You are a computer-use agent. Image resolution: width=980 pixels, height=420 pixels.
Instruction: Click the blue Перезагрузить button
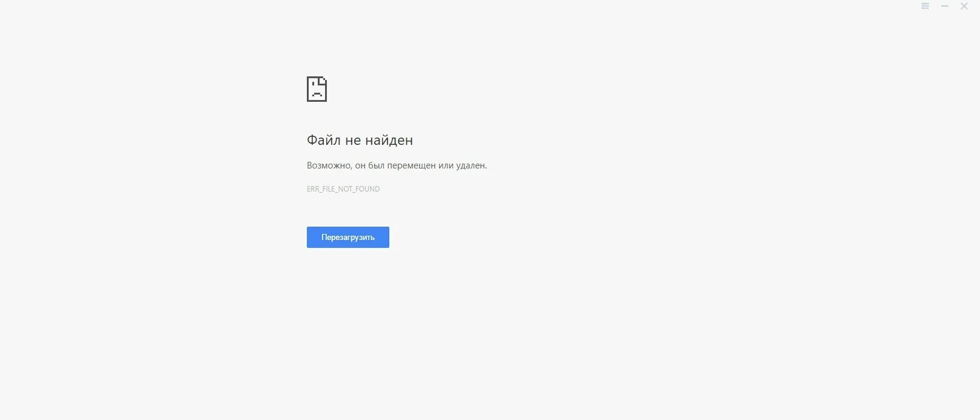348,237
